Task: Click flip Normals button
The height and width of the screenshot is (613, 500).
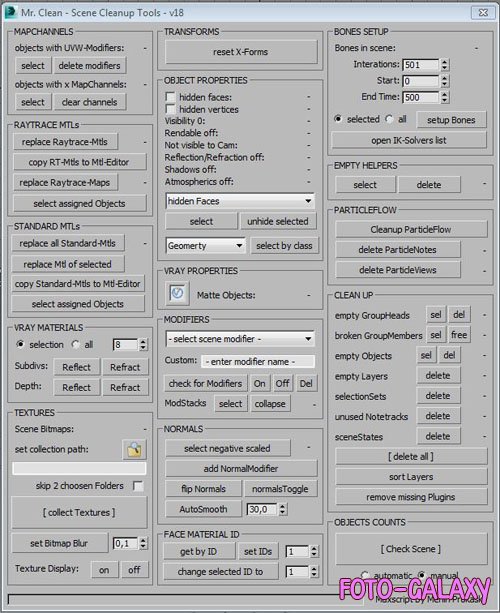Action: point(204,489)
